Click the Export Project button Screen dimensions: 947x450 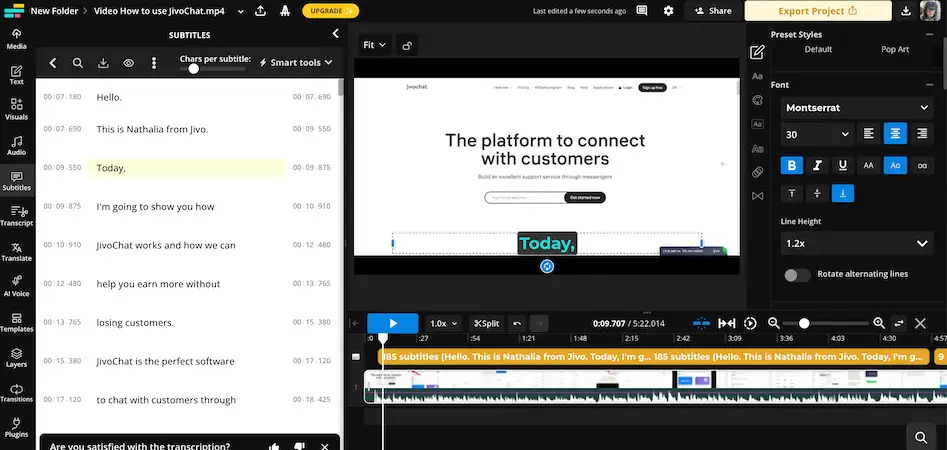(x=818, y=11)
